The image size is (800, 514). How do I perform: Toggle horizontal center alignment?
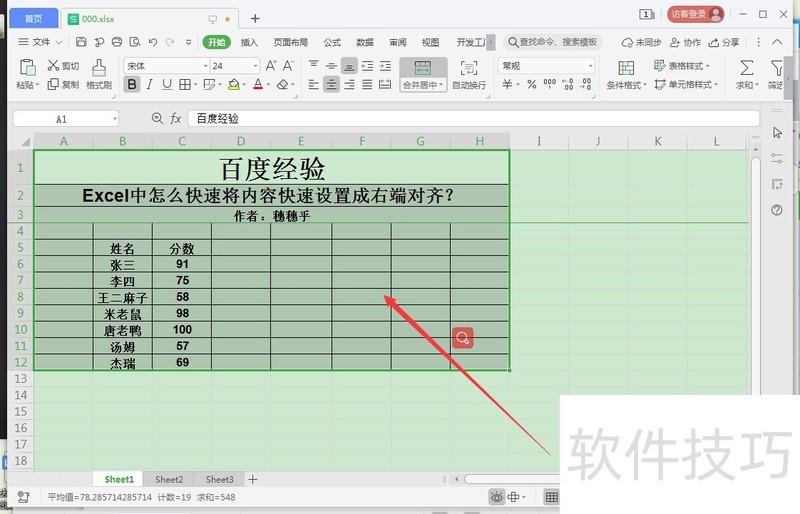pos(331,84)
